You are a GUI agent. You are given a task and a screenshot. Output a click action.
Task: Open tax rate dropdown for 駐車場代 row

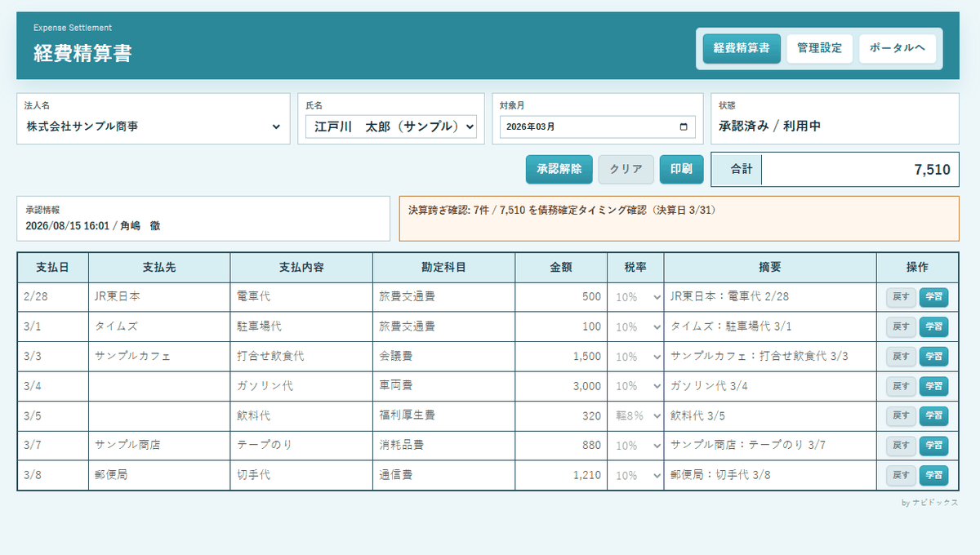[x=635, y=326]
